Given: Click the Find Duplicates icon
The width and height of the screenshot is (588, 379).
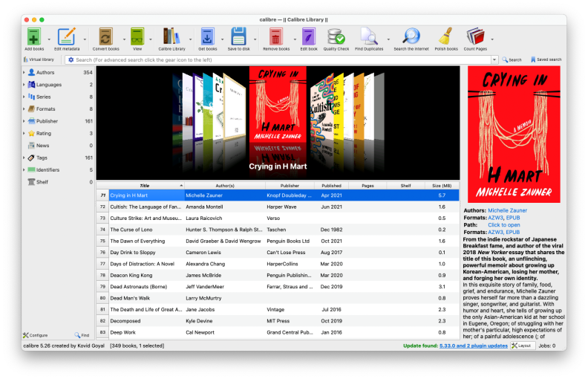Looking at the screenshot, I should 369,36.
